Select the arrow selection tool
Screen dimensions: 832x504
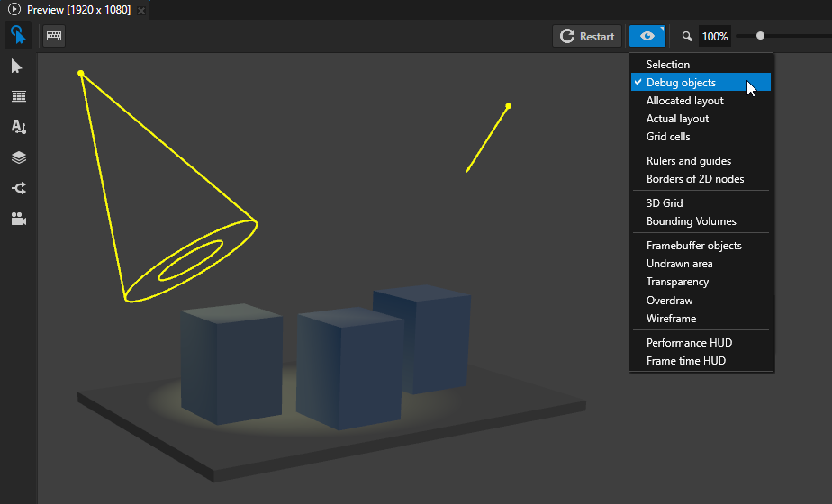click(17, 67)
